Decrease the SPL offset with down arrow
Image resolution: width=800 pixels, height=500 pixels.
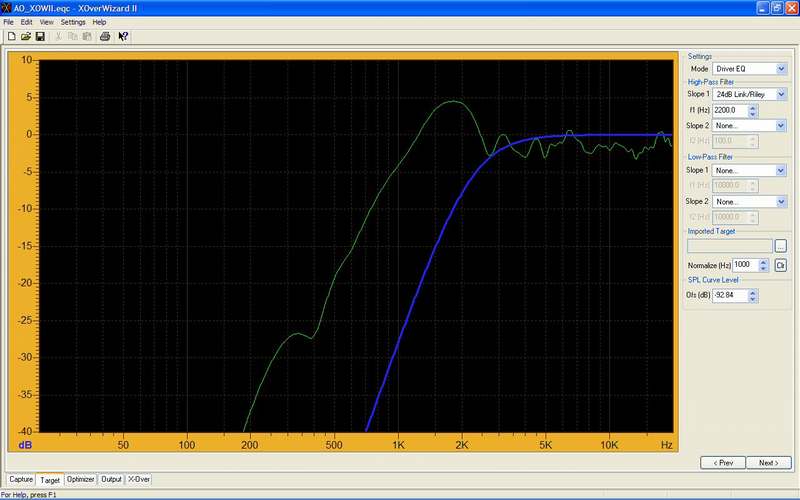753,299
